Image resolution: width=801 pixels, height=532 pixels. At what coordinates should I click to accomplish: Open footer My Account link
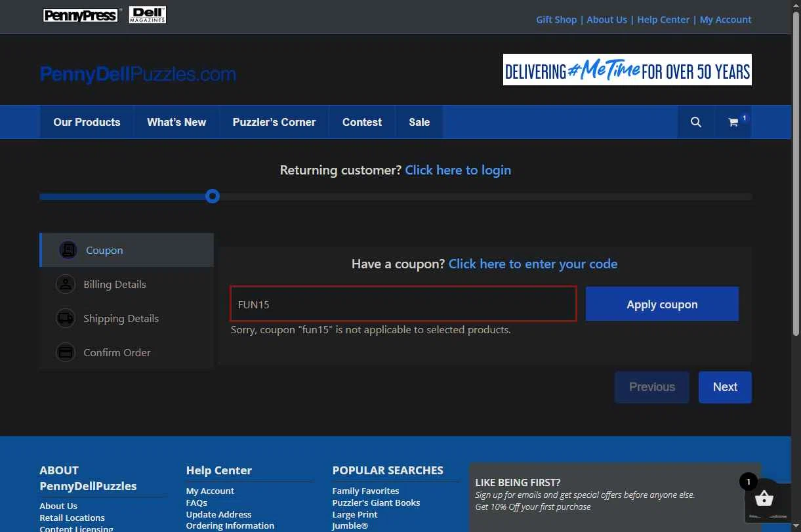(210, 491)
